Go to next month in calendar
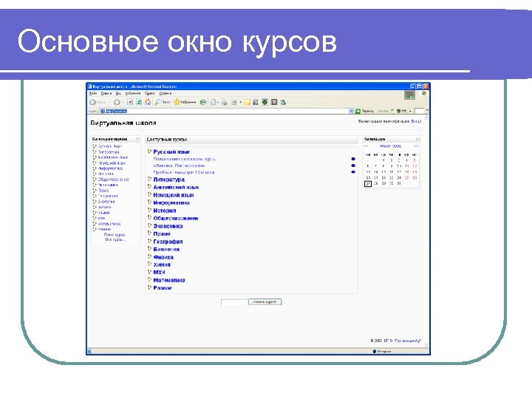532x399 pixels. [416, 146]
